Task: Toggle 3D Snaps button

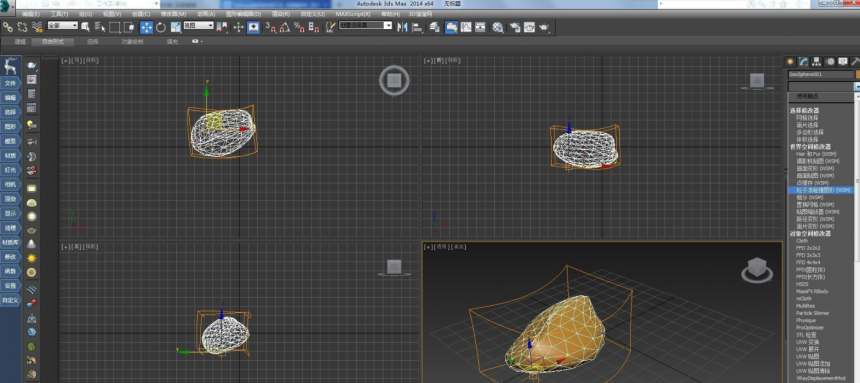Action: point(270,26)
